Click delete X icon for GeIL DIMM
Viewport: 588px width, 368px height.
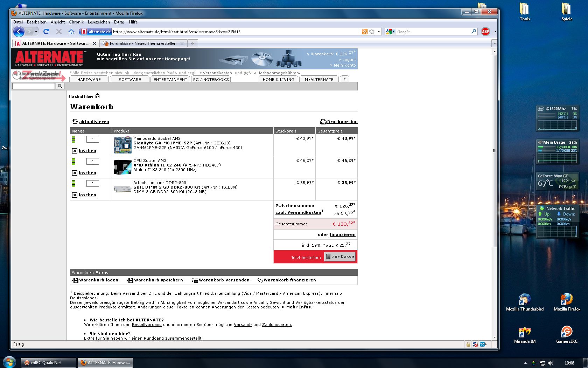75,195
